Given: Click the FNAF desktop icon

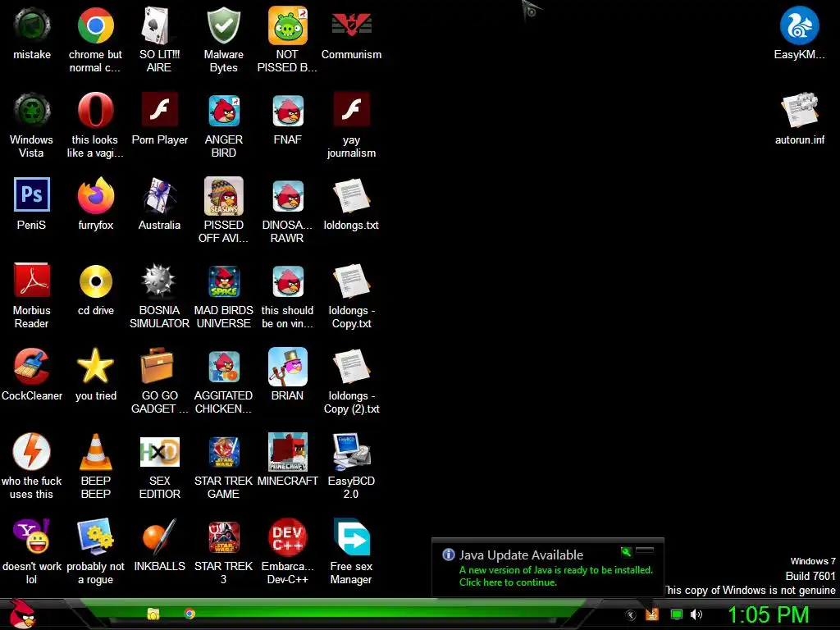Looking at the screenshot, I should [288, 111].
